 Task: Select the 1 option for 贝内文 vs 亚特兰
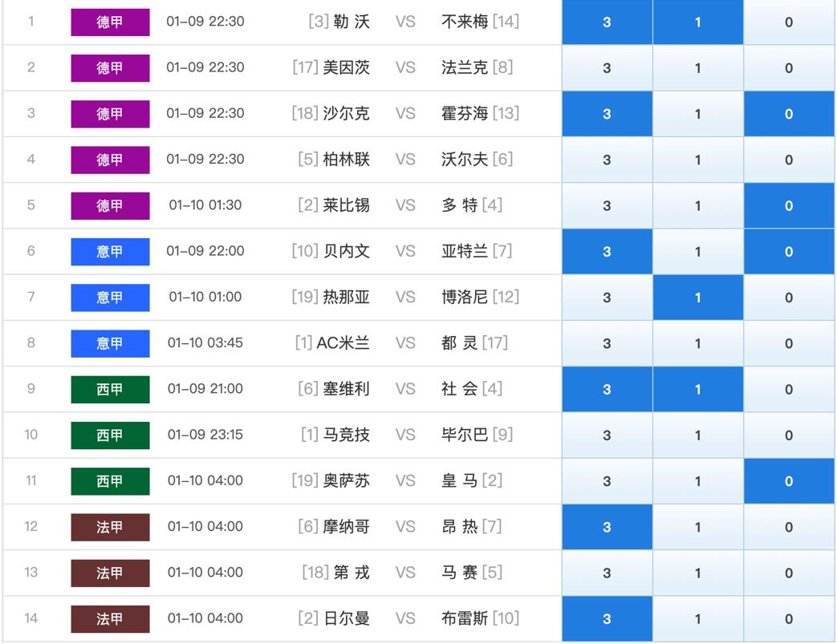click(697, 251)
